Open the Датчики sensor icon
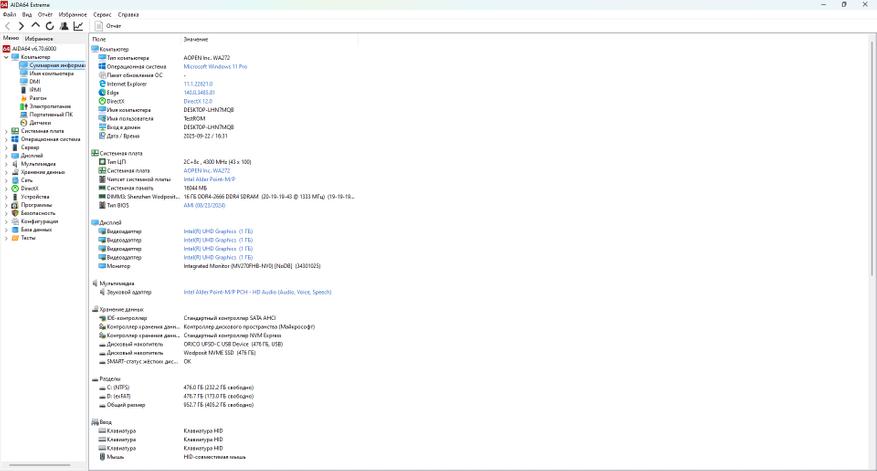The image size is (877, 471). point(23,123)
